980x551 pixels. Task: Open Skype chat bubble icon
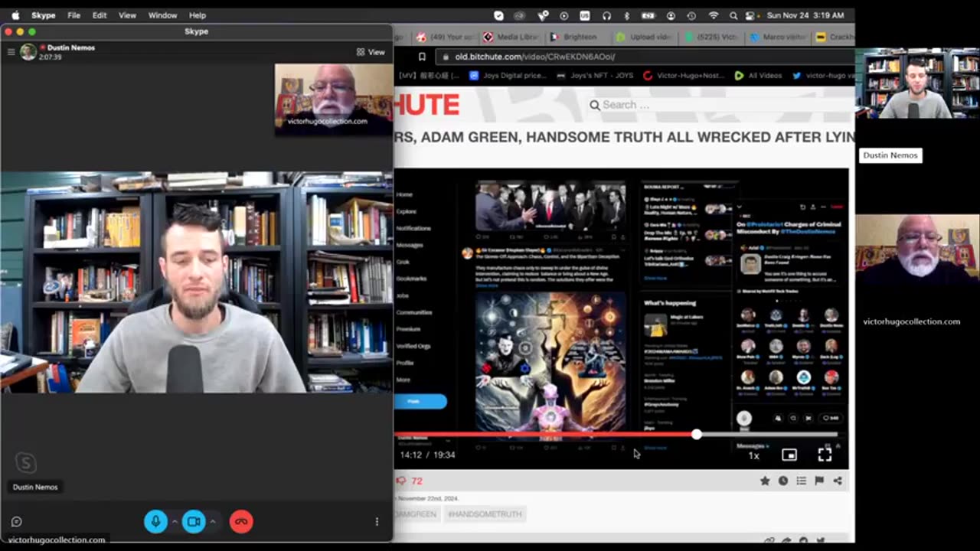[16, 521]
